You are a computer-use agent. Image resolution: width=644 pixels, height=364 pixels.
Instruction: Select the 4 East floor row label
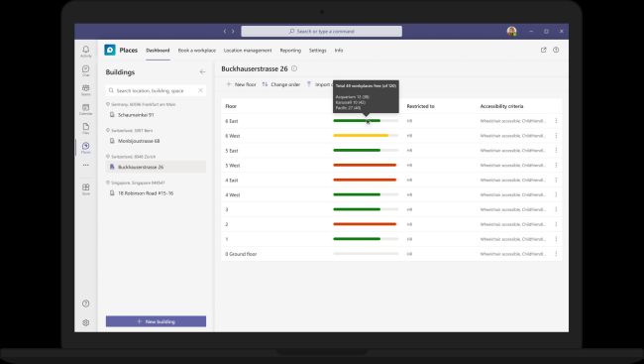coord(232,181)
